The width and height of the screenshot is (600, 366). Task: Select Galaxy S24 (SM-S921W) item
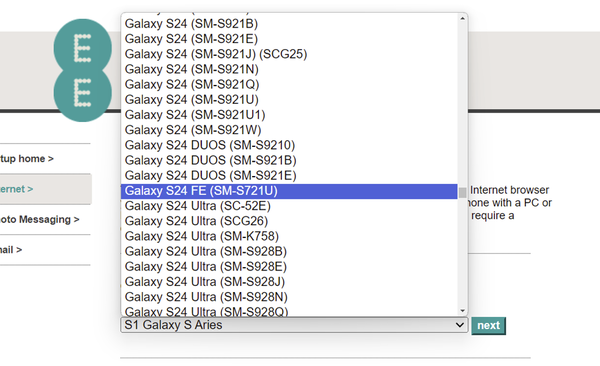[x=289, y=130]
